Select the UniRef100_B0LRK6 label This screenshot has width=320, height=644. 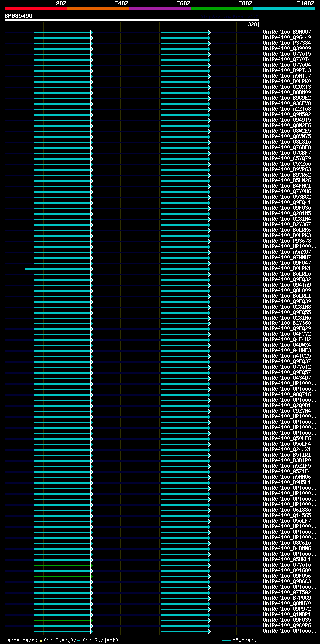[x=287, y=230]
